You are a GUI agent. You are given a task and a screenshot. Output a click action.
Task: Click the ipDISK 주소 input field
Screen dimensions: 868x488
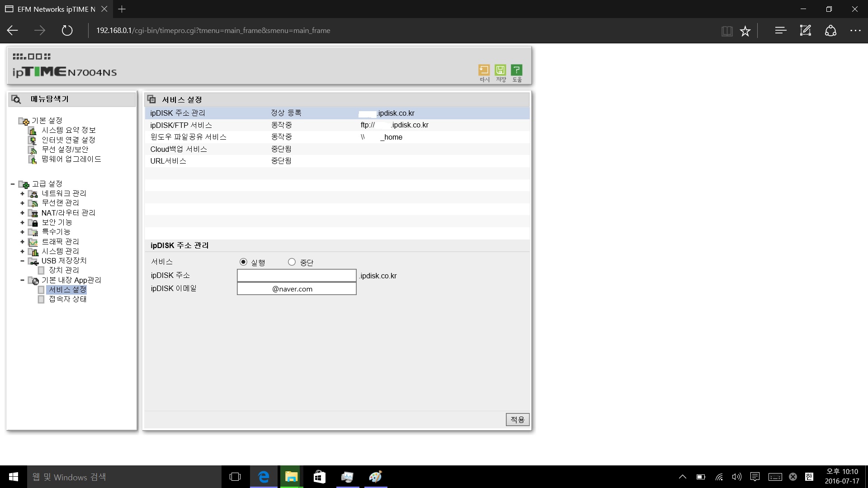tap(297, 276)
